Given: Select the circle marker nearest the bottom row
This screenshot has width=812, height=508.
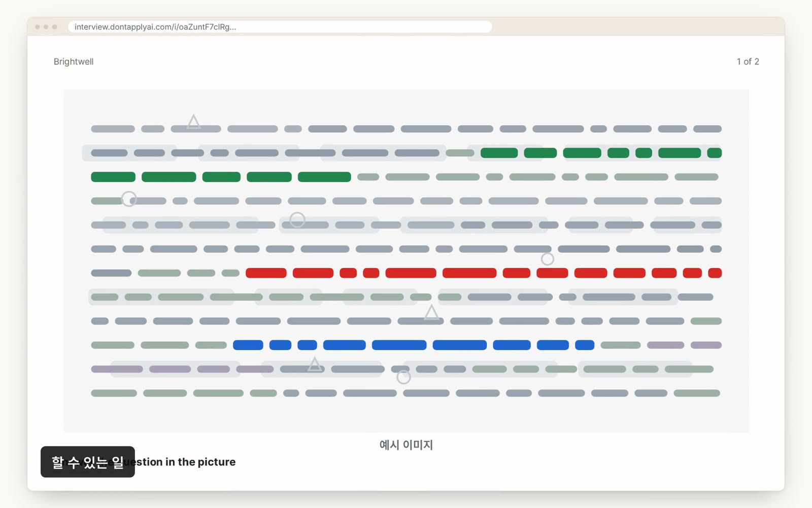Looking at the screenshot, I should pyautogui.click(x=403, y=377).
